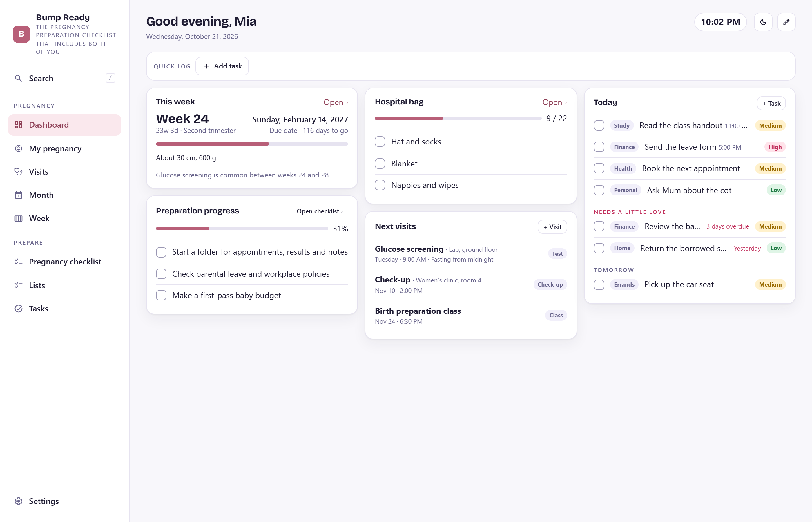Check Start a folder for appointments item
This screenshot has width=812, height=522.
point(161,252)
